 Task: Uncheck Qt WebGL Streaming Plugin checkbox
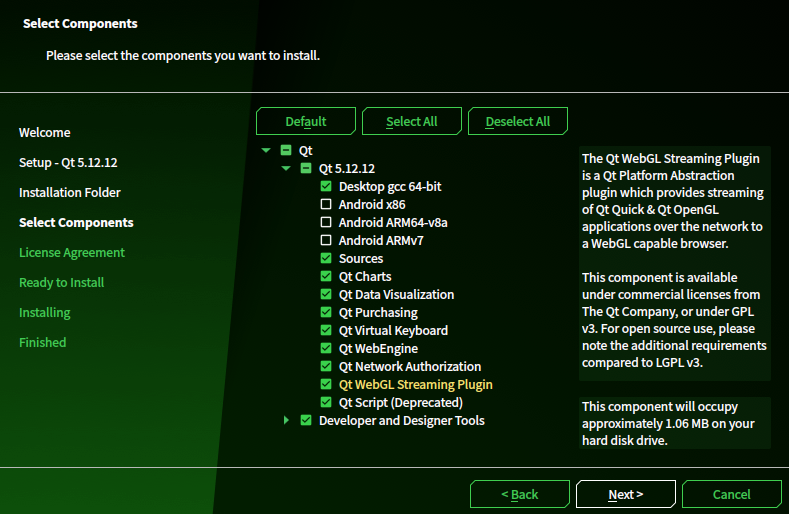point(326,384)
